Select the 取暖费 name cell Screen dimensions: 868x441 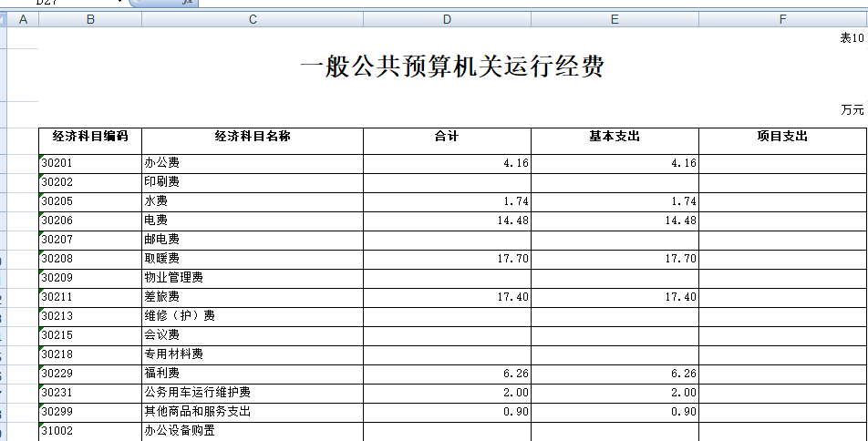click(253, 259)
